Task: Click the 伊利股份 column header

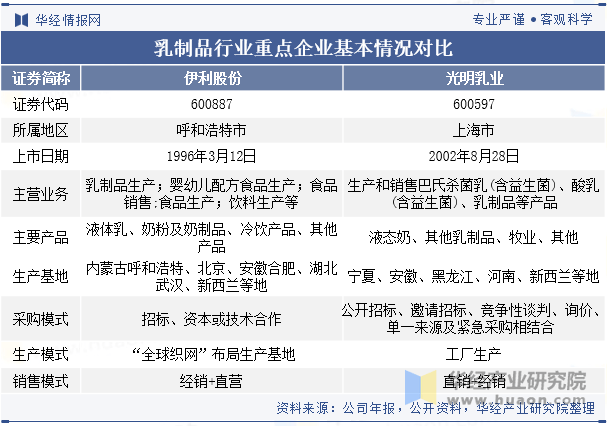Action: (212, 78)
